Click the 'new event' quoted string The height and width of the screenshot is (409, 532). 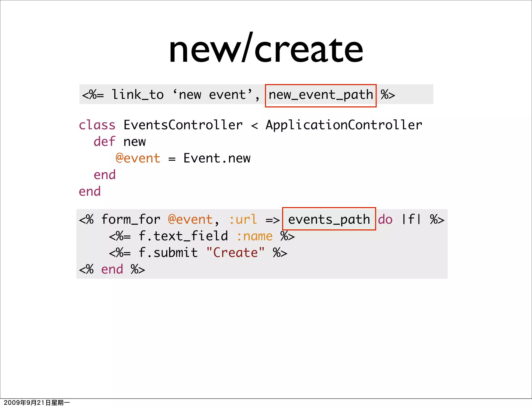tap(212, 95)
